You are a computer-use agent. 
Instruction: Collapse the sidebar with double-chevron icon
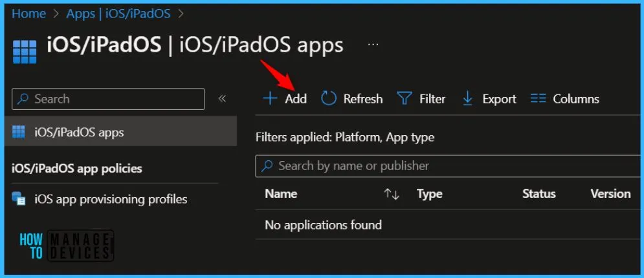pos(222,98)
